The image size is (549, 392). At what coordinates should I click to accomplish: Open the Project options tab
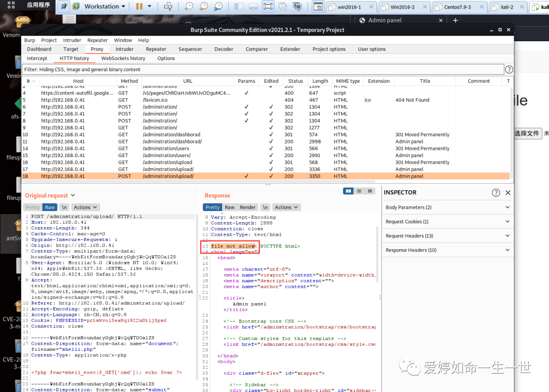click(329, 49)
